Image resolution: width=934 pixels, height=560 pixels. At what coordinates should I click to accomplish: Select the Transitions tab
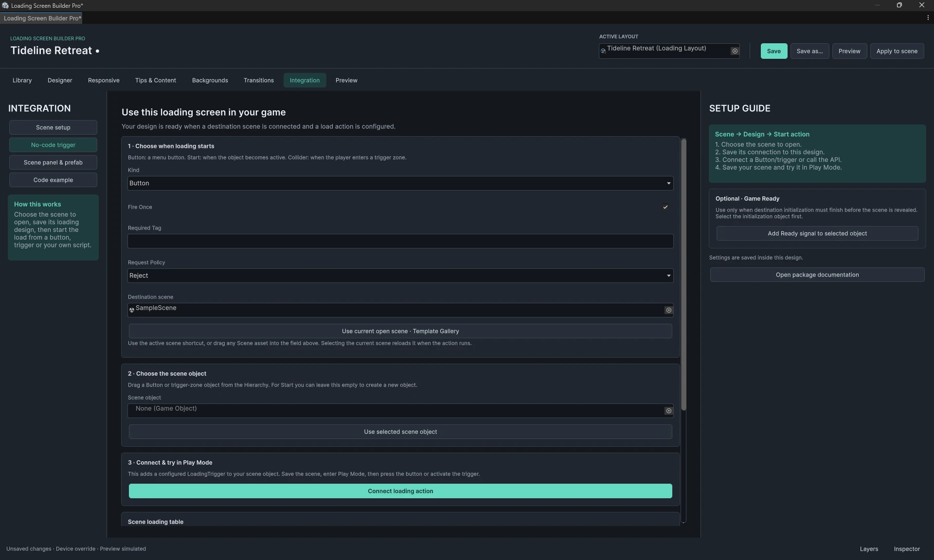pos(259,80)
